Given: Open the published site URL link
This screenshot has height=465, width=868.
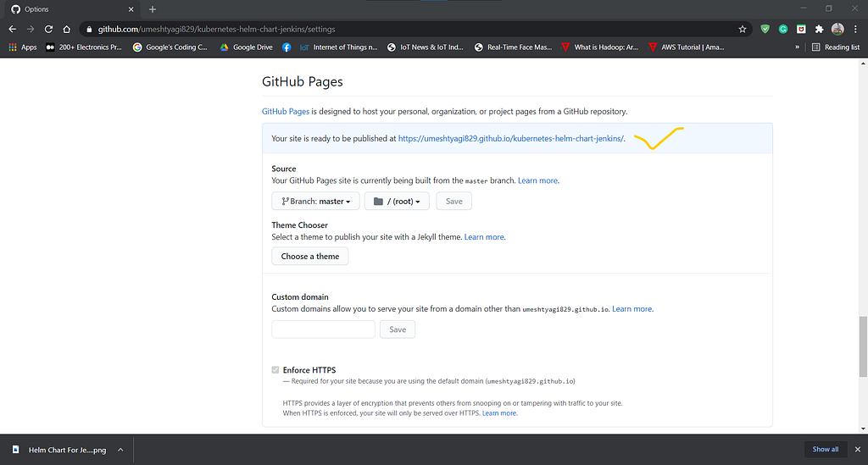Looking at the screenshot, I should pos(511,138).
